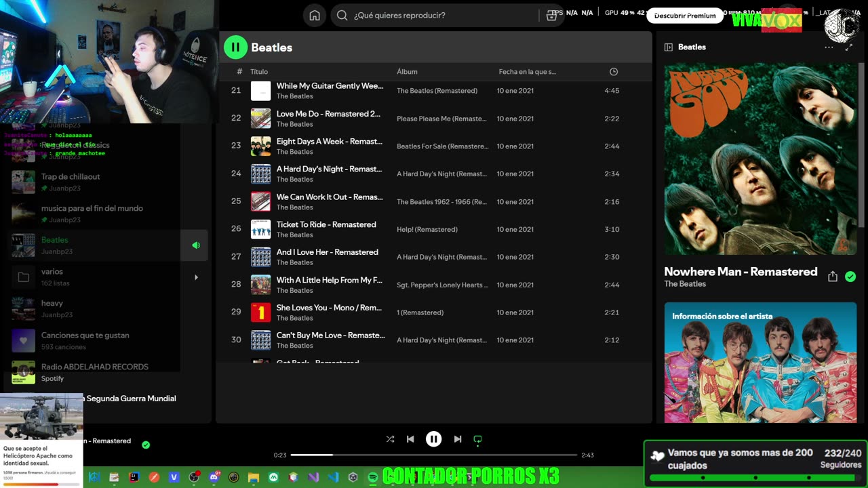Image resolution: width=868 pixels, height=488 pixels.
Task: Click the 'Descubrir Premium' button
Action: pos(685,16)
